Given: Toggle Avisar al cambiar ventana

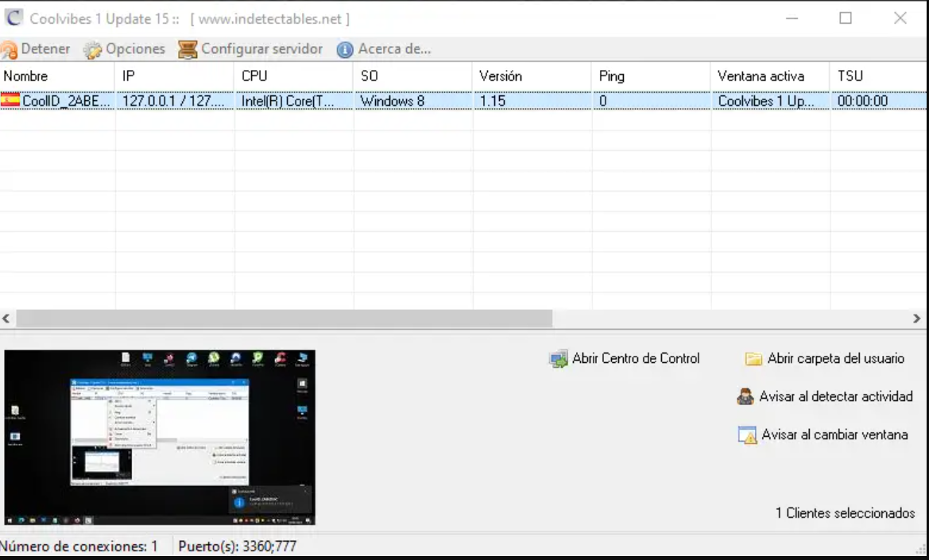Looking at the screenshot, I should pyautogui.click(x=824, y=434).
